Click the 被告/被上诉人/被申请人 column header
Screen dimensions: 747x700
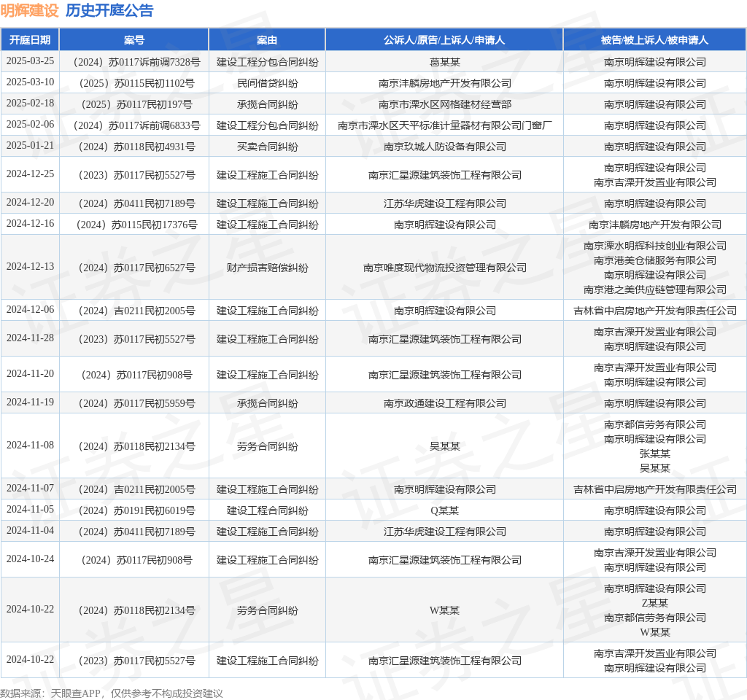coord(654,40)
